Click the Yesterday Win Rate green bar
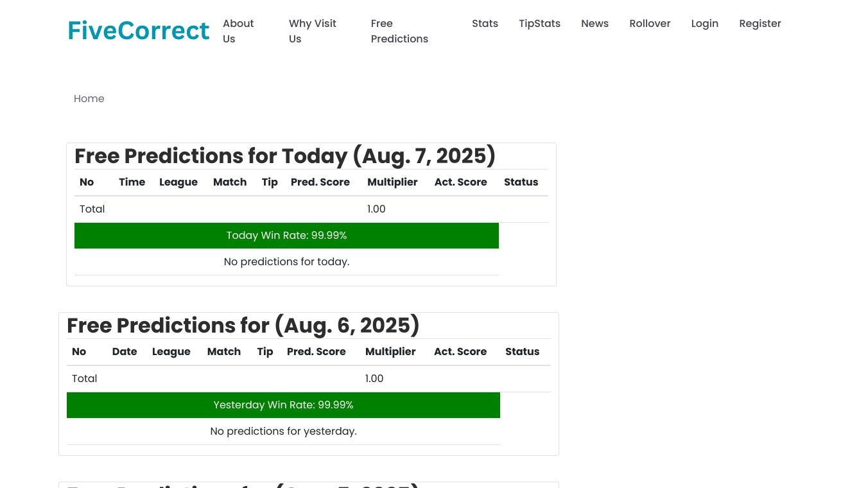Screen dimensions: 868x488 click(x=283, y=405)
